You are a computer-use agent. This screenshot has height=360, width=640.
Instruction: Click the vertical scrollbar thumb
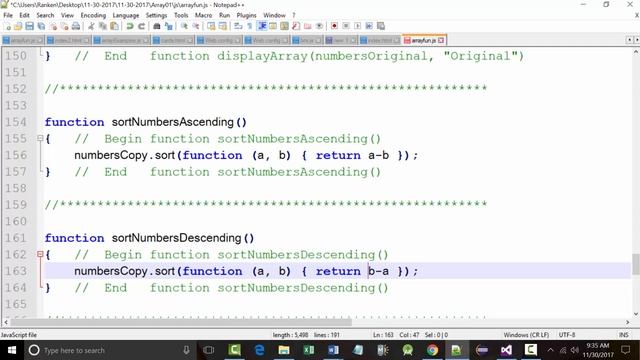pos(636,264)
